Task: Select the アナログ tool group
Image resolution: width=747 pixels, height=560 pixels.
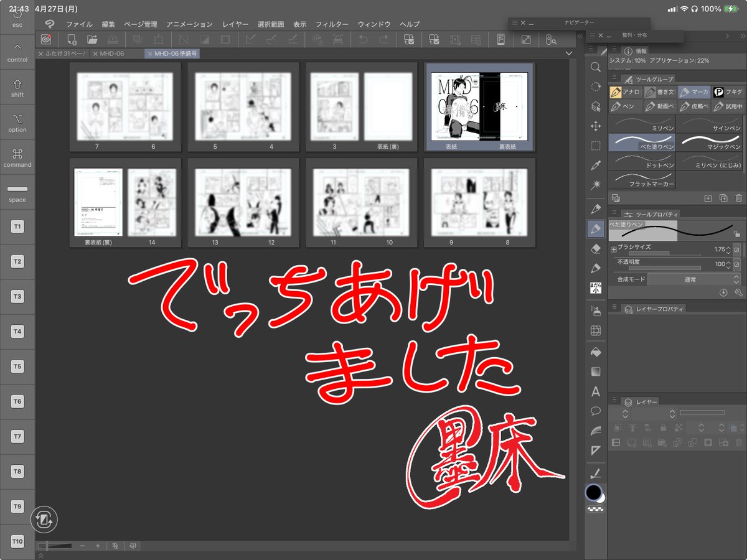Action: tap(625, 93)
